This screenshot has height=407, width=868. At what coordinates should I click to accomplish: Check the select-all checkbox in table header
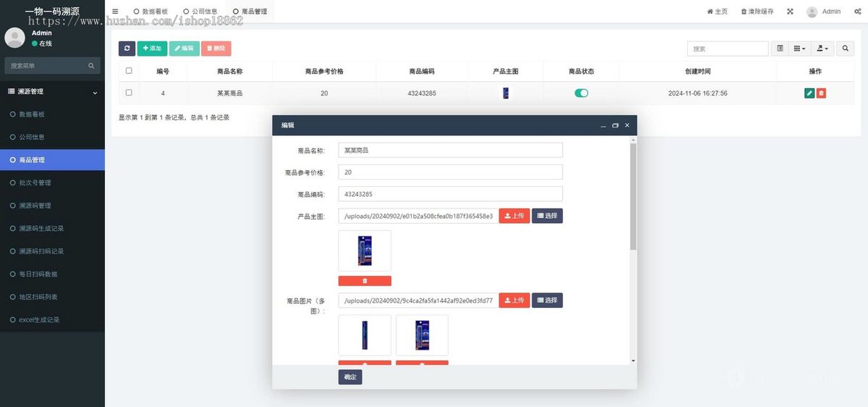(x=129, y=71)
